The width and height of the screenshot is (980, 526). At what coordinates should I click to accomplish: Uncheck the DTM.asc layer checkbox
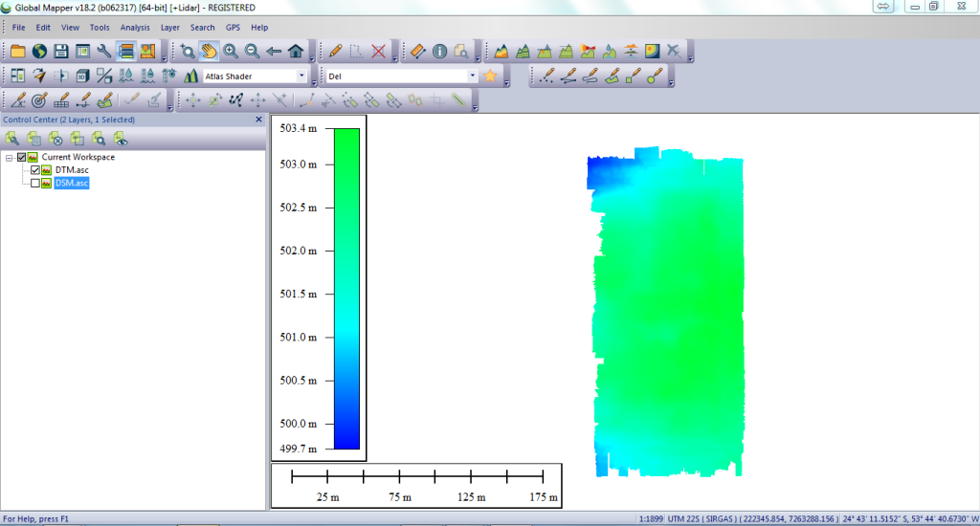pos(35,170)
